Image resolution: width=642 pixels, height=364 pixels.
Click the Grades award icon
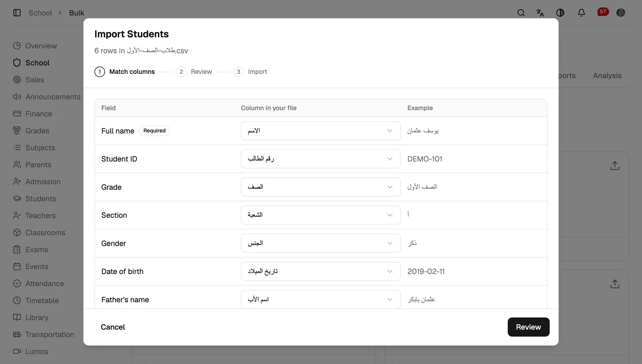pos(17,131)
